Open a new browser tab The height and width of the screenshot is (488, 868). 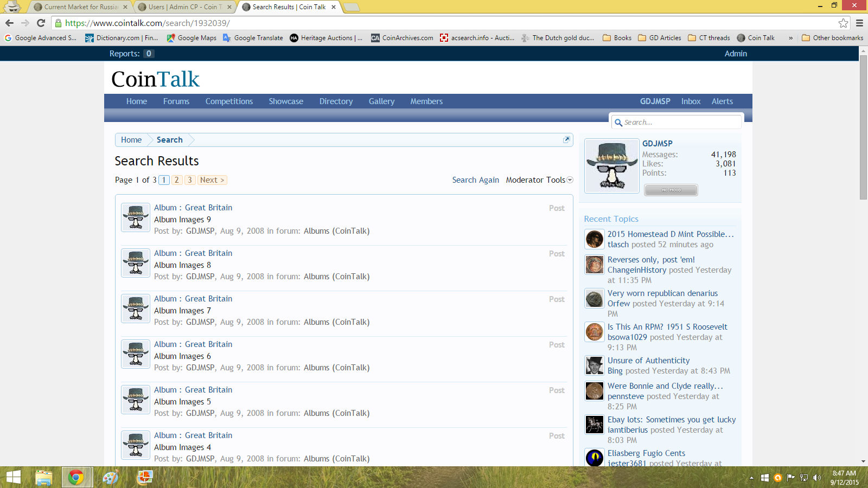point(352,7)
